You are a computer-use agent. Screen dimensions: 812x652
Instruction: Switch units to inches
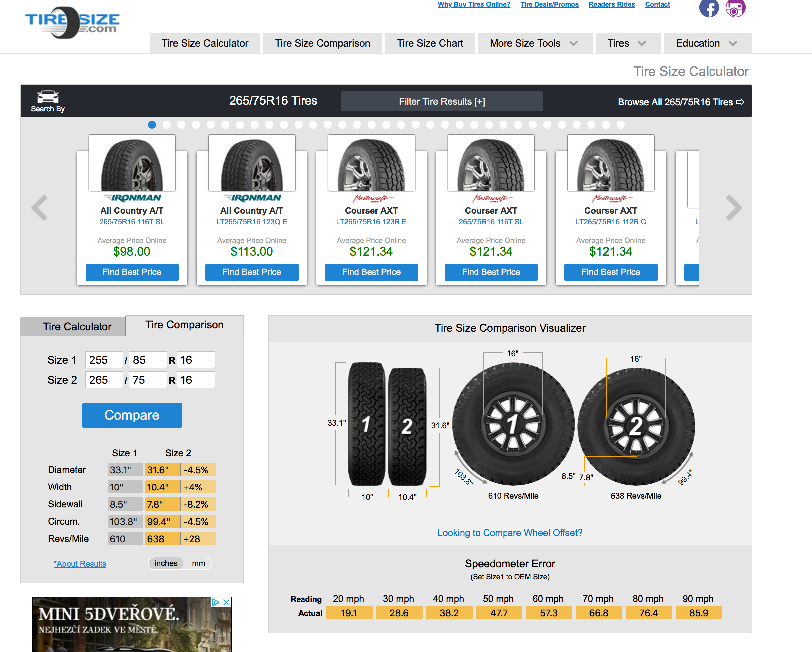pos(166,563)
